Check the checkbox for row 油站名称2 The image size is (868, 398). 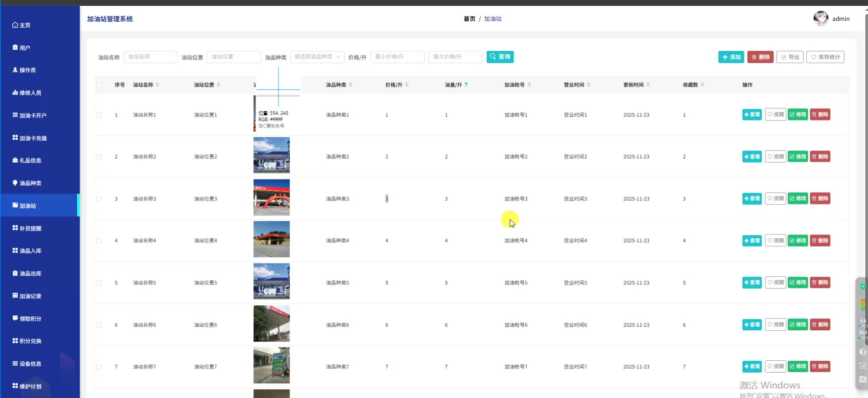[99, 157]
